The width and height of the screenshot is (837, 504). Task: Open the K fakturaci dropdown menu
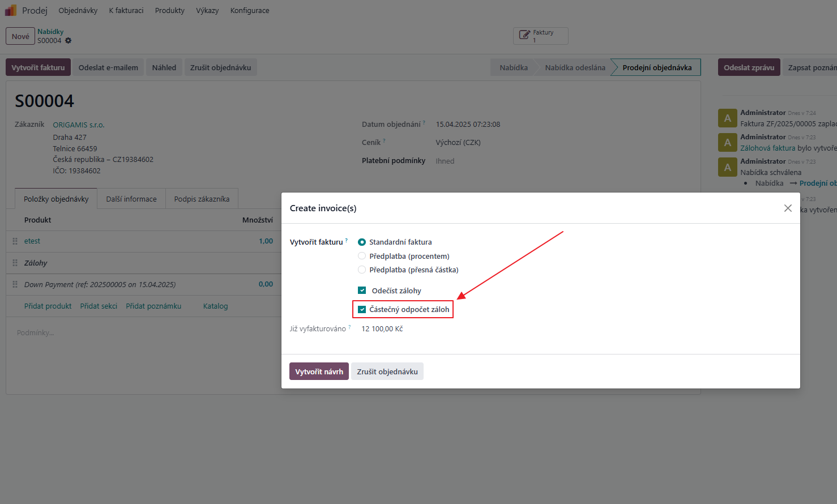[126, 10]
